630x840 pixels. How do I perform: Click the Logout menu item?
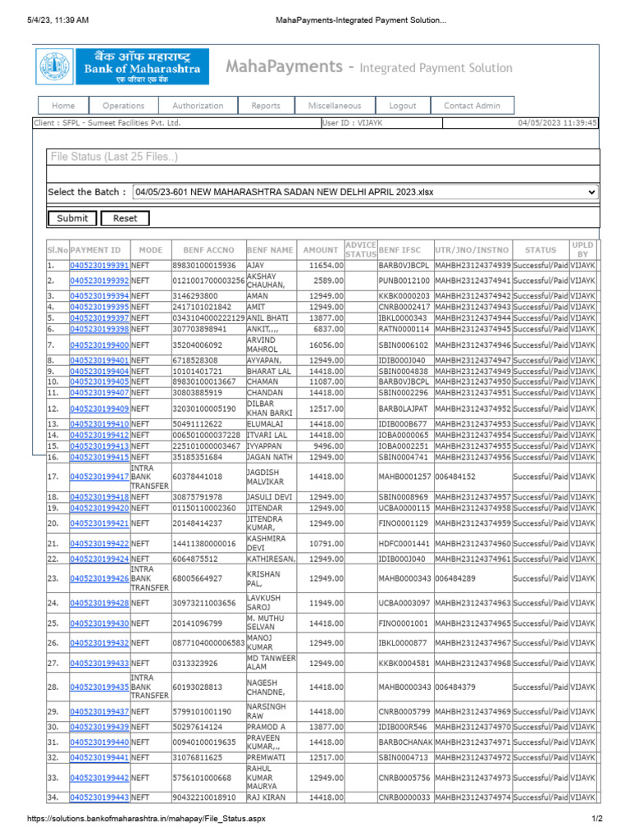[x=403, y=106]
